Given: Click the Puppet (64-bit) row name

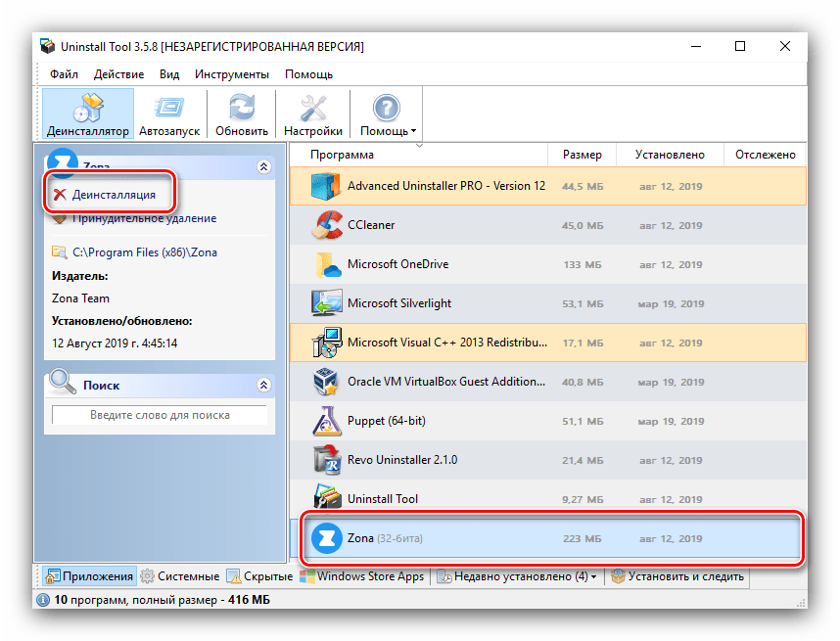Looking at the screenshot, I should click(387, 421).
